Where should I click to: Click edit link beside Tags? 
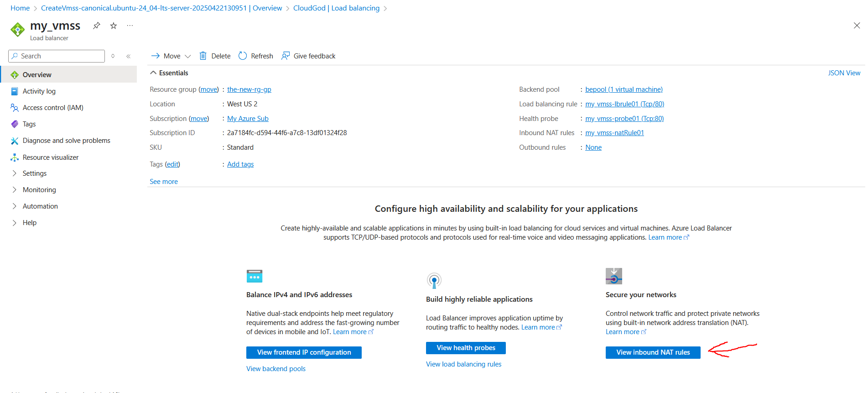point(172,164)
